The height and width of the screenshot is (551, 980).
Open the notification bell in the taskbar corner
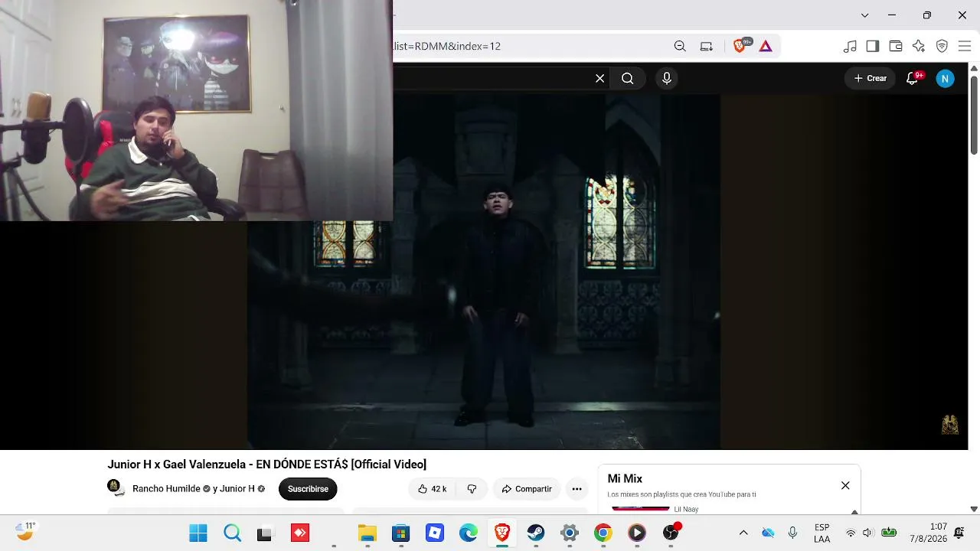coord(959,533)
